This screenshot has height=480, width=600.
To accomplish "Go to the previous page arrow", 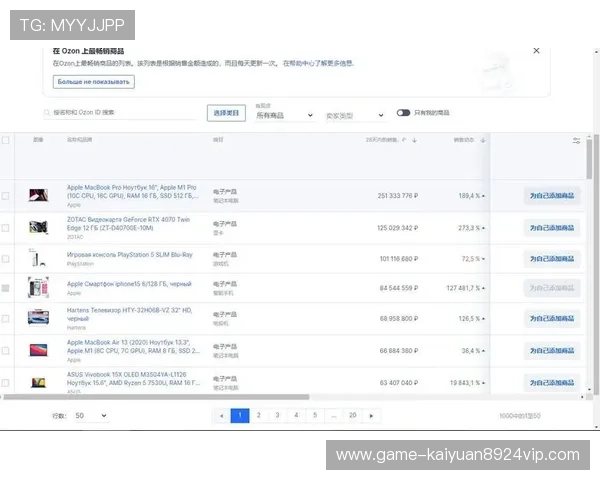I will 221,415.
